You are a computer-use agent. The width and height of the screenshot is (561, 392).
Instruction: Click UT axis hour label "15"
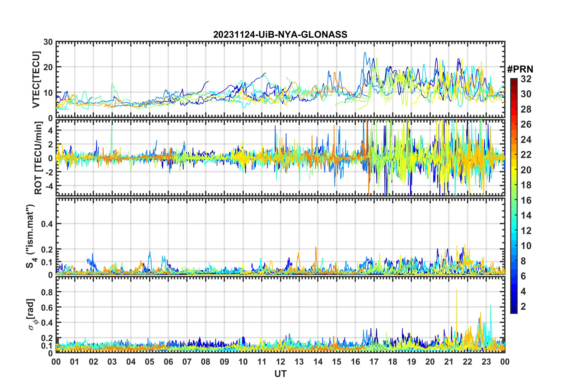pos(337,362)
